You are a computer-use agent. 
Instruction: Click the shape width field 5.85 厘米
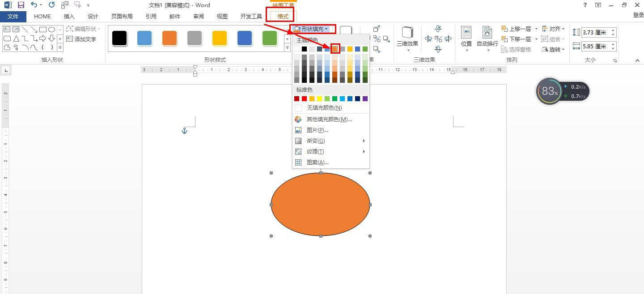coord(599,46)
